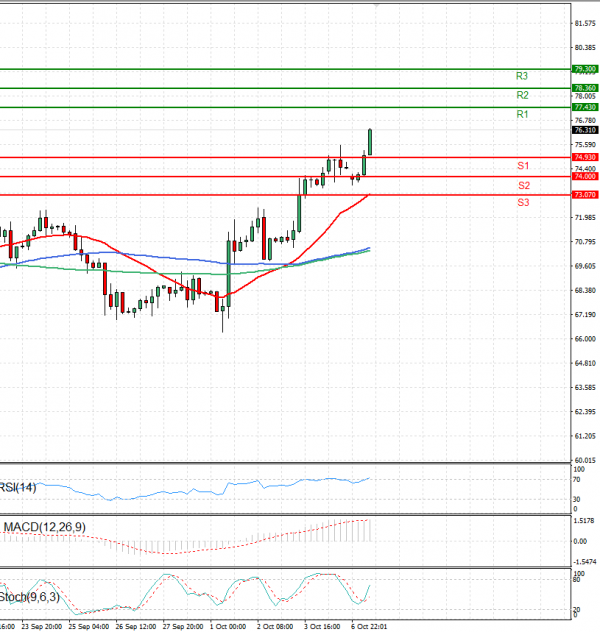Click the 66.000 price axis value
Image resolution: width=600 pixels, height=632 pixels.
pyautogui.click(x=585, y=339)
